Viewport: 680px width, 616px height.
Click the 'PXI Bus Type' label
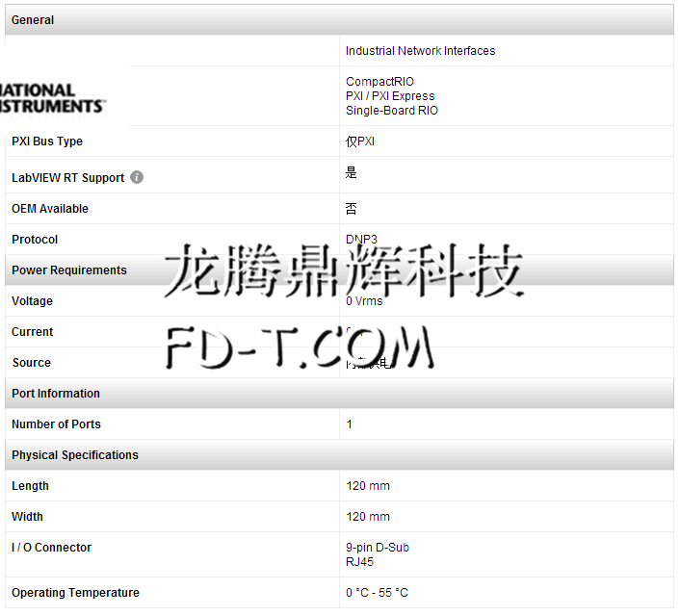tap(47, 141)
